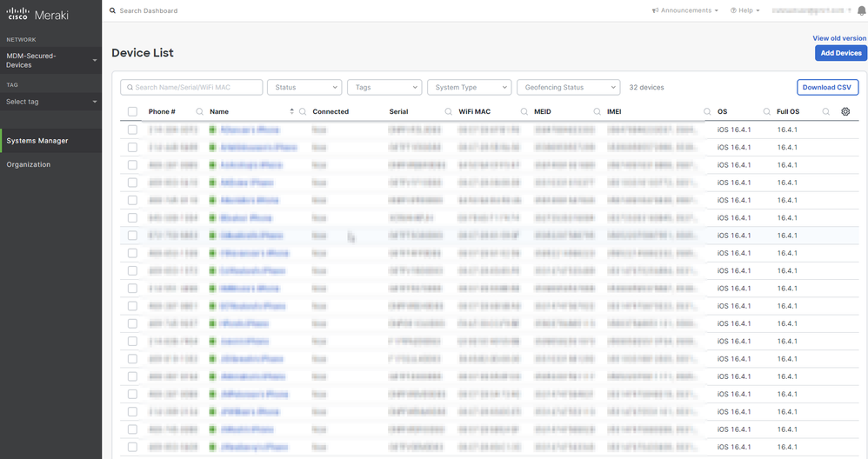
Task: Open the Status filter dropdown
Action: (304, 87)
